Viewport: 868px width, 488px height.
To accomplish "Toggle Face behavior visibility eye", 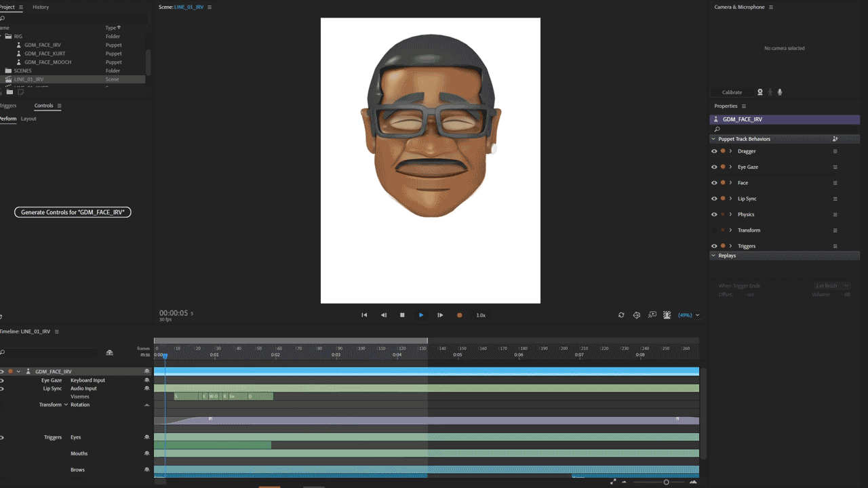I will point(714,183).
